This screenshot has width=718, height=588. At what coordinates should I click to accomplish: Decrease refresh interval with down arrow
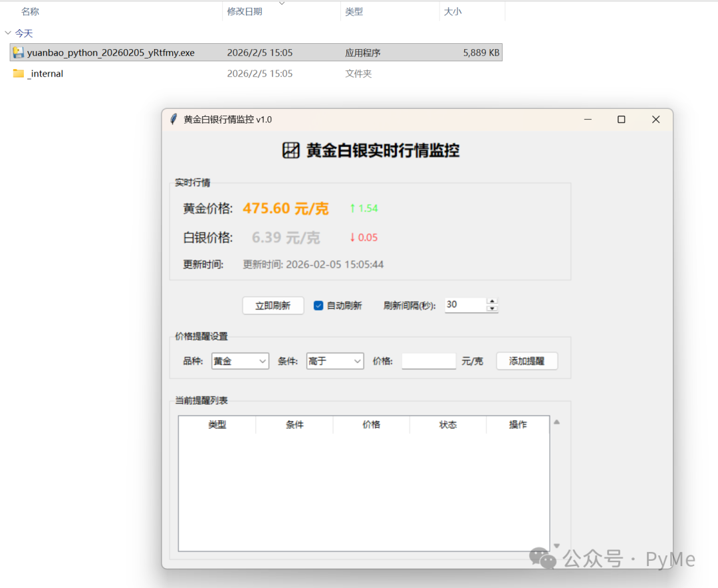[492, 308]
